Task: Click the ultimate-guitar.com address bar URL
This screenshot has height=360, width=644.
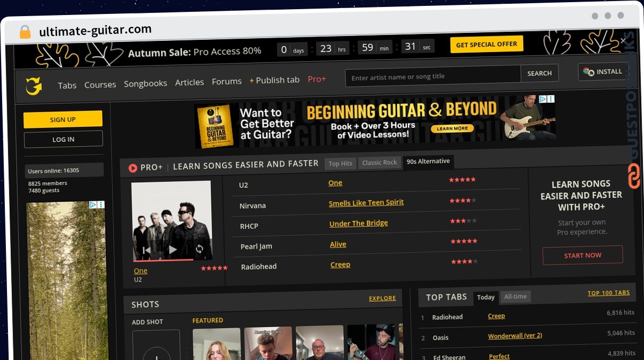Action: coord(96,31)
